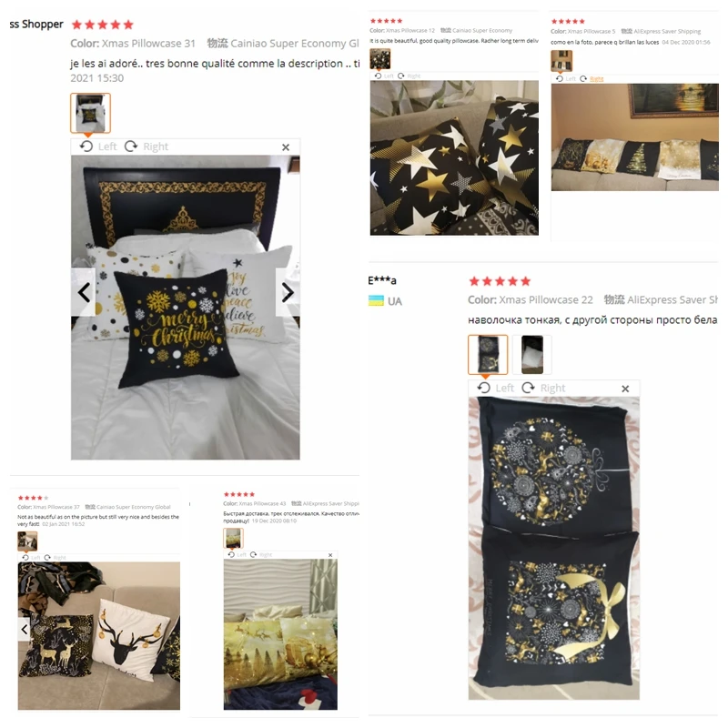Go to previous photo in deer pillows viewer
Screen dimensions: 728x728
[25, 629]
